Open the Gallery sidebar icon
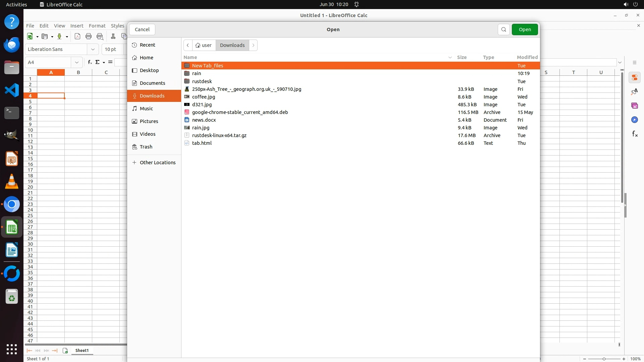The height and width of the screenshot is (362, 644). coord(634,106)
